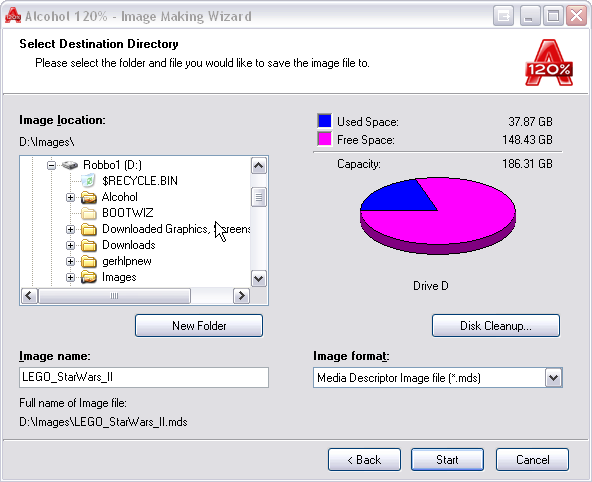Click the BOOTWIZ folder icon
Image resolution: width=592 pixels, height=482 pixels.
(x=89, y=213)
